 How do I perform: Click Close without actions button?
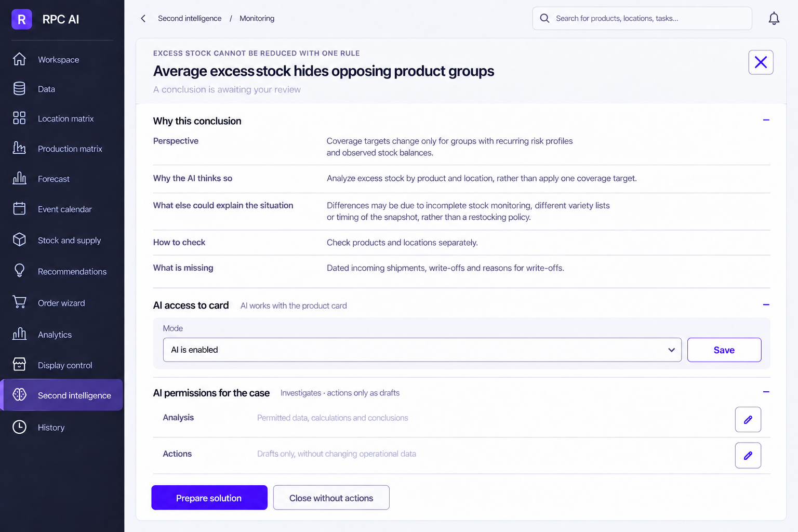(x=331, y=498)
